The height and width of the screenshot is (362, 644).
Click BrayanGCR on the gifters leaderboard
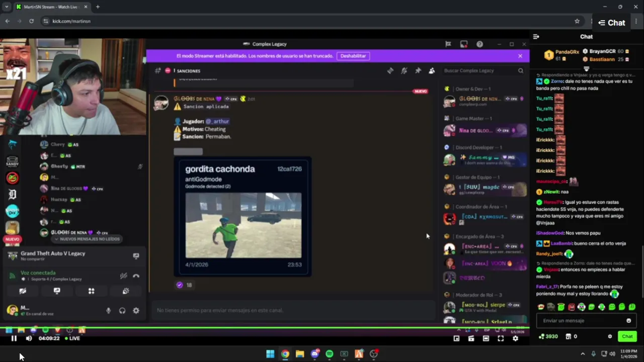coord(602,51)
